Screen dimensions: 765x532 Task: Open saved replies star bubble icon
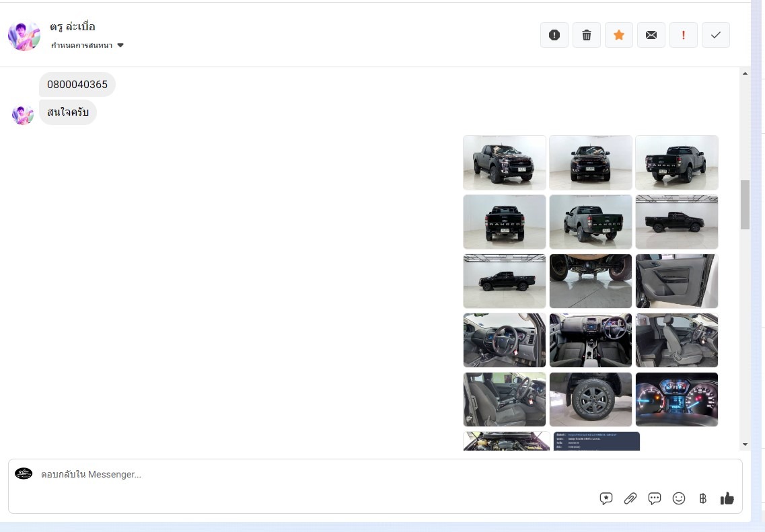point(606,498)
